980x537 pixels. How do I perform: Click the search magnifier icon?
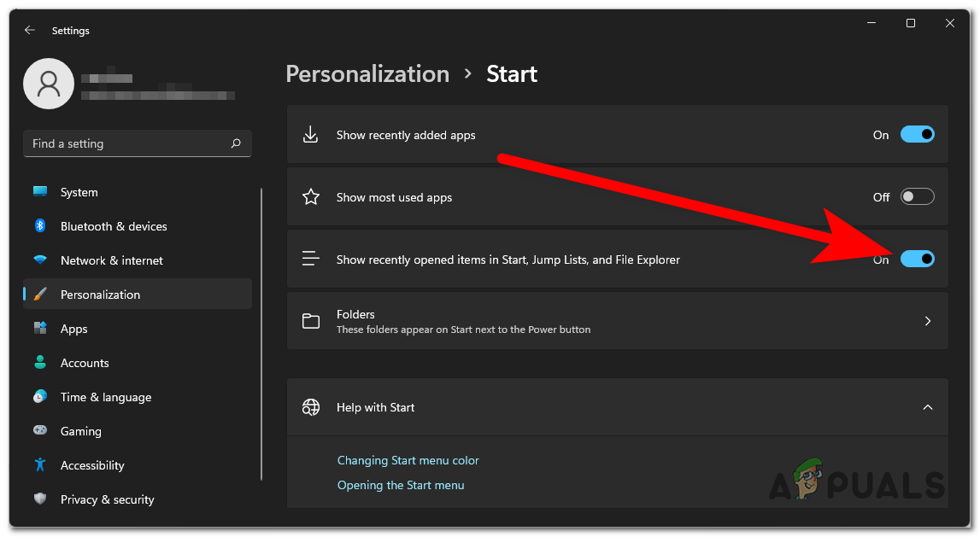pyautogui.click(x=236, y=143)
